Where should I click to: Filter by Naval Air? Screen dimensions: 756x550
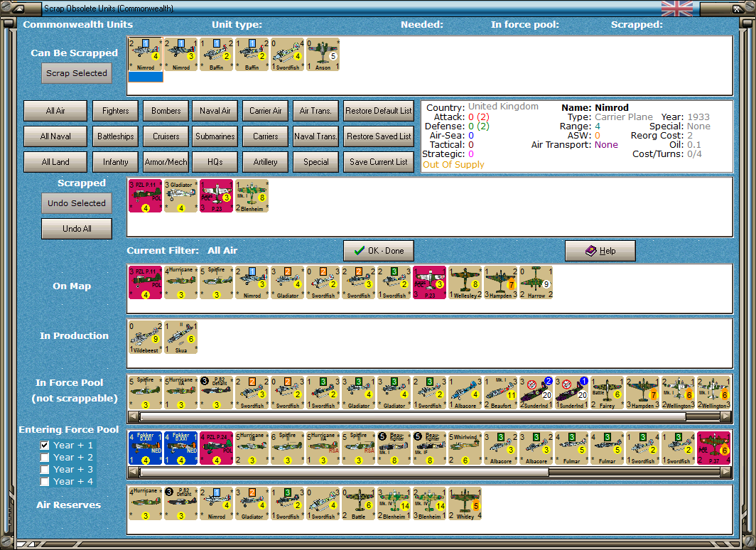pos(215,111)
